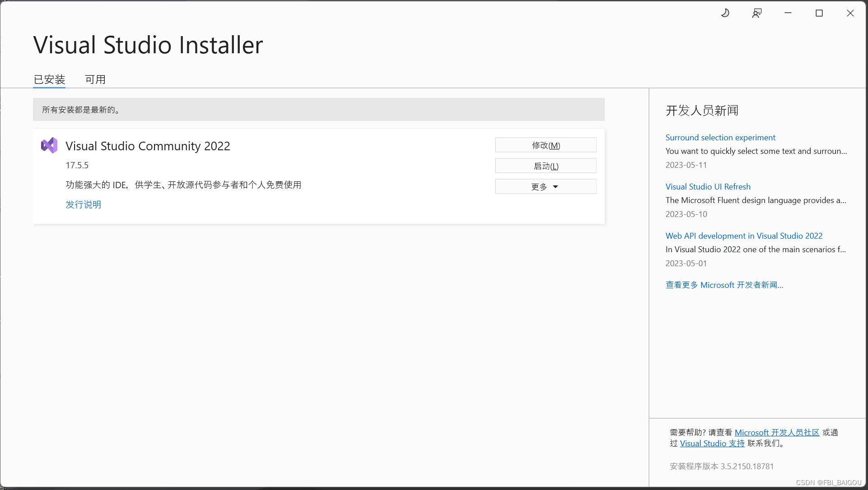Minimize the Visual Studio Installer window
This screenshot has height=490, width=868.
pyautogui.click(x=788, y=13)
